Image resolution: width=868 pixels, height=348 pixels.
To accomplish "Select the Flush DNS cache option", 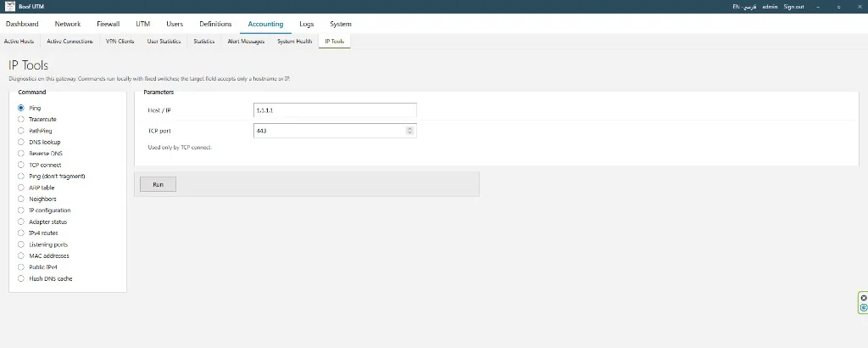I will (x=21, y=278).
